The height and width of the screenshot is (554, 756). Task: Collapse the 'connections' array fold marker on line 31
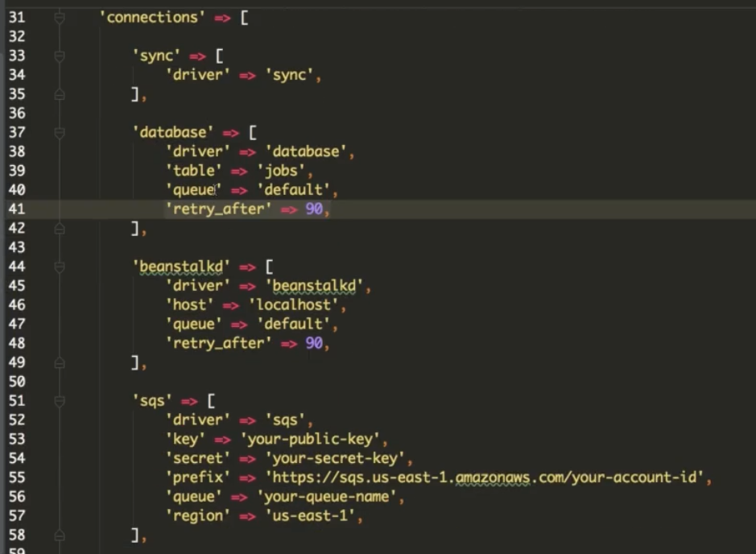tap(60, 18)
